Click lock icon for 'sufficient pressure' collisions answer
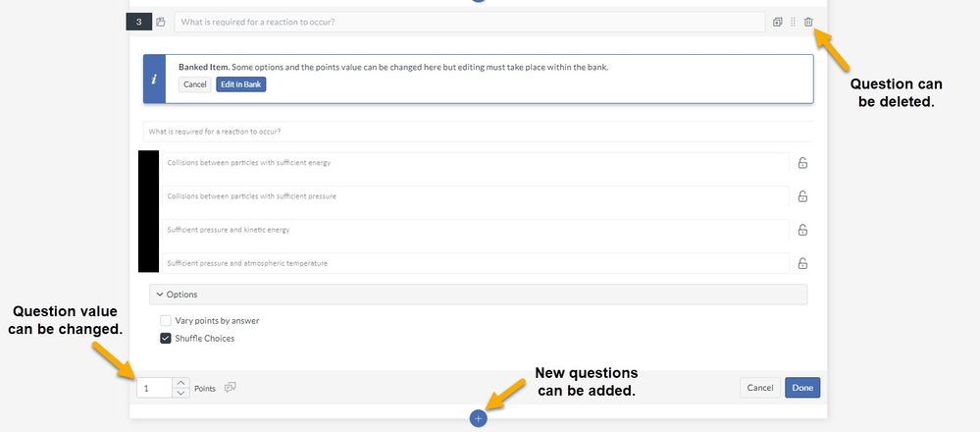The height and width of the screenshot is (432, 980). point(802,196)
